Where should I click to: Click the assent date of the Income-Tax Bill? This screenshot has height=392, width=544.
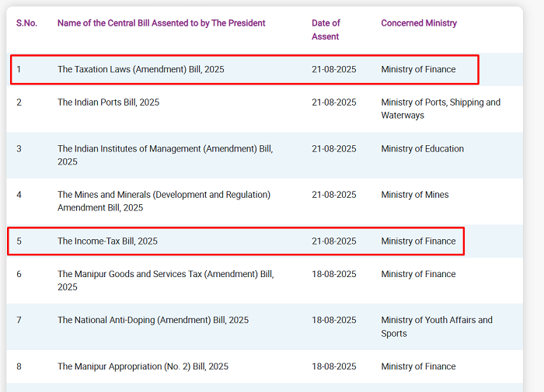[x=333, y=241]
